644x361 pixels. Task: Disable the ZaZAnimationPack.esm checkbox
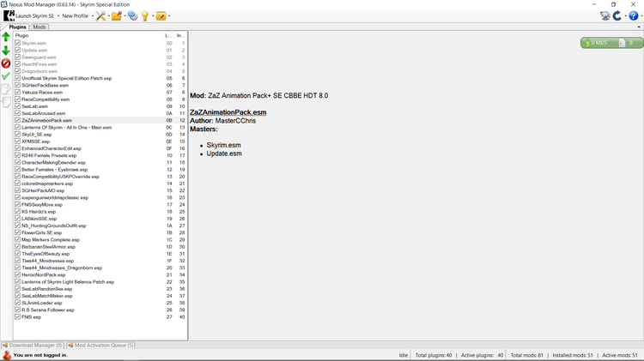coord(18,120)
